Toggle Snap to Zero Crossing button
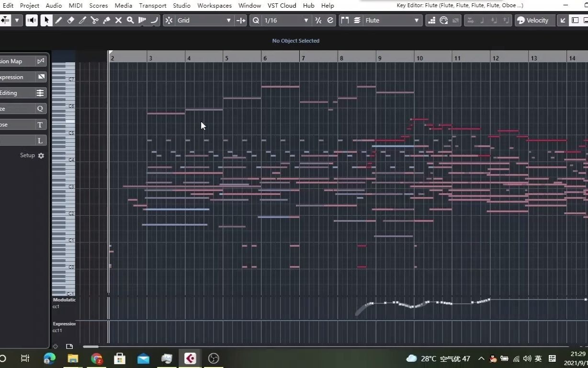This screenshot has width=588, height=368. pyautogui.click(x=241, y=20)
